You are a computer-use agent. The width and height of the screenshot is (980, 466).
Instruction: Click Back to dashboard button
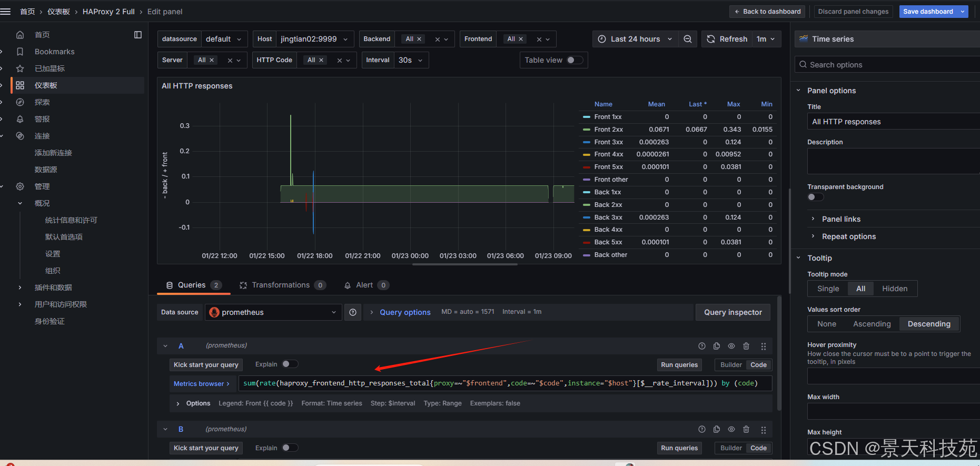click(x=767, y=12)
